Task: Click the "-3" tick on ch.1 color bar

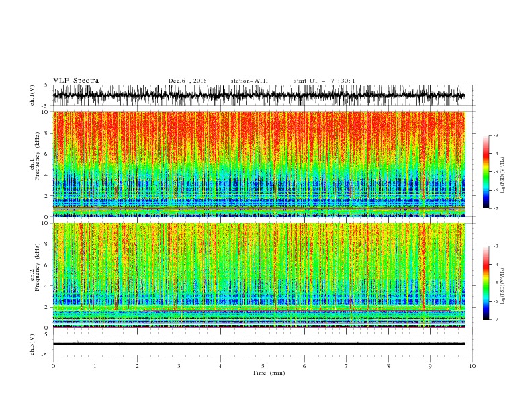Action: point(495,135)
